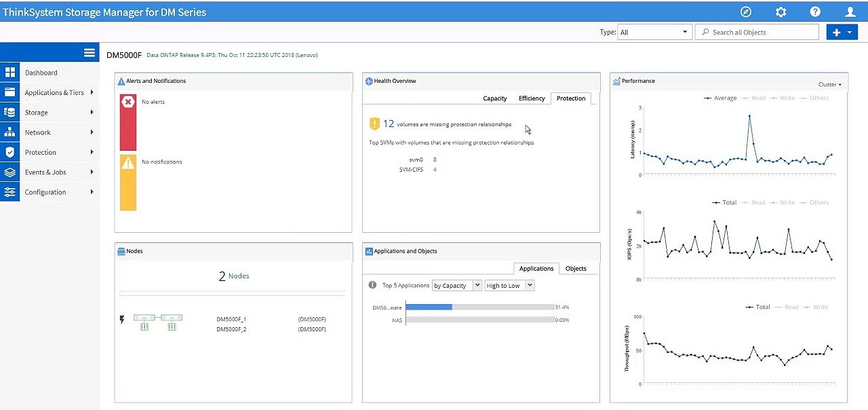Click SVM-CIFS count link 4
Screen dimensions: 868x410
point(435,170)
